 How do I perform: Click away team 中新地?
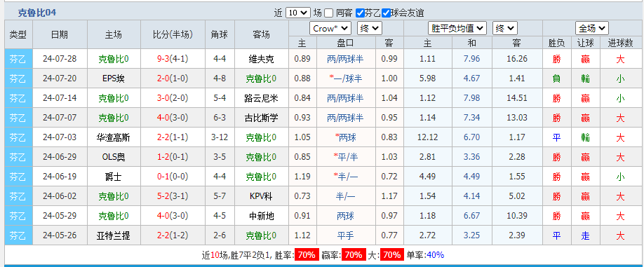[261, 216]
